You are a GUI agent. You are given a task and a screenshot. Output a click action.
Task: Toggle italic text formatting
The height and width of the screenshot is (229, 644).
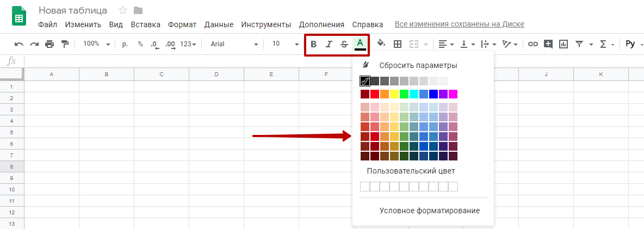(329, 44)
